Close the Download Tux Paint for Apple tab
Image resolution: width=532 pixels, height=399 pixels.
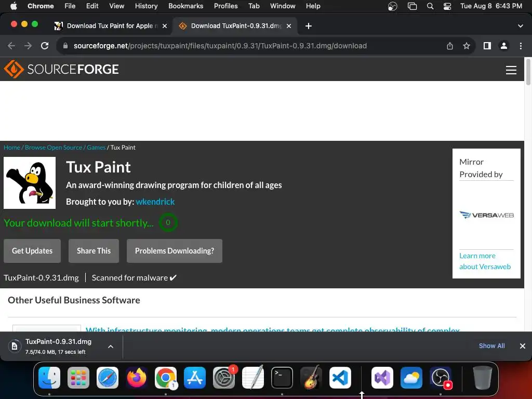point(165,26)
